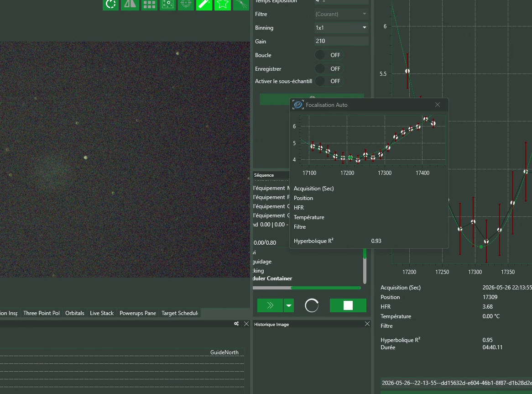The width and height of the screenshot is (532, 394).
Task: Click the plate solve star field icon
Action: 167,5
